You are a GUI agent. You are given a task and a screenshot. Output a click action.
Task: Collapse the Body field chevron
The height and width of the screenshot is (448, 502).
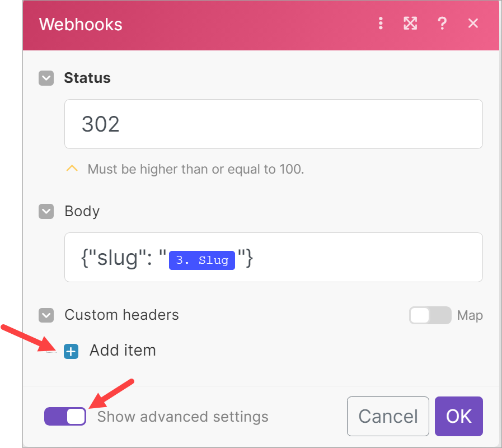(46, 212)
